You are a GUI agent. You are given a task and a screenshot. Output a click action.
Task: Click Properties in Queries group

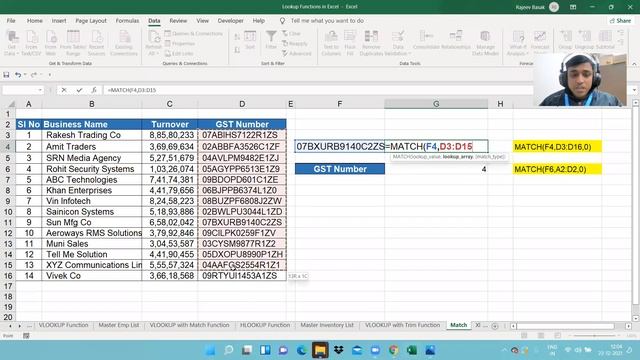coord(180,44)
